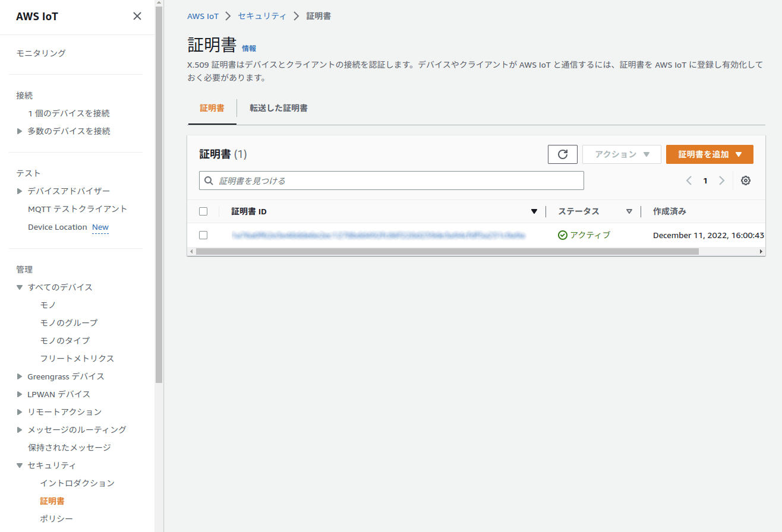782x532 pixels.
Task: Collapse セキュリティ section
Action: tap(20, 465)
